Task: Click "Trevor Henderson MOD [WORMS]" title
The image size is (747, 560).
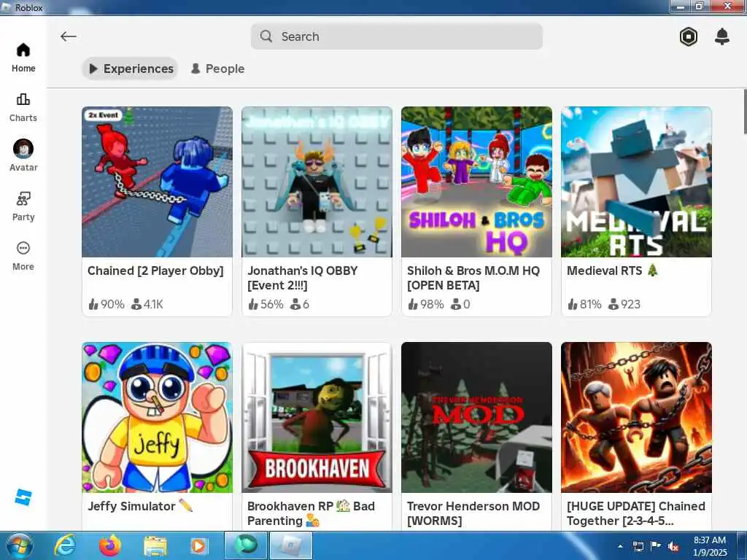Action: point(473,513)
